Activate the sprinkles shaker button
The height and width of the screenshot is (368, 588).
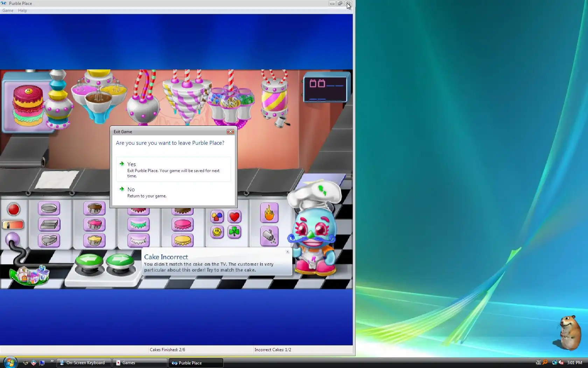pyautogui.click(x=269, y=236)
